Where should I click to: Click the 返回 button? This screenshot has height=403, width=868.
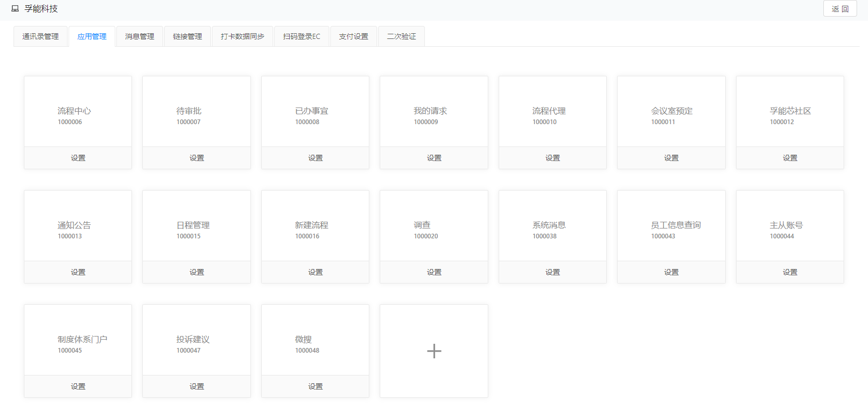point(840,9)
